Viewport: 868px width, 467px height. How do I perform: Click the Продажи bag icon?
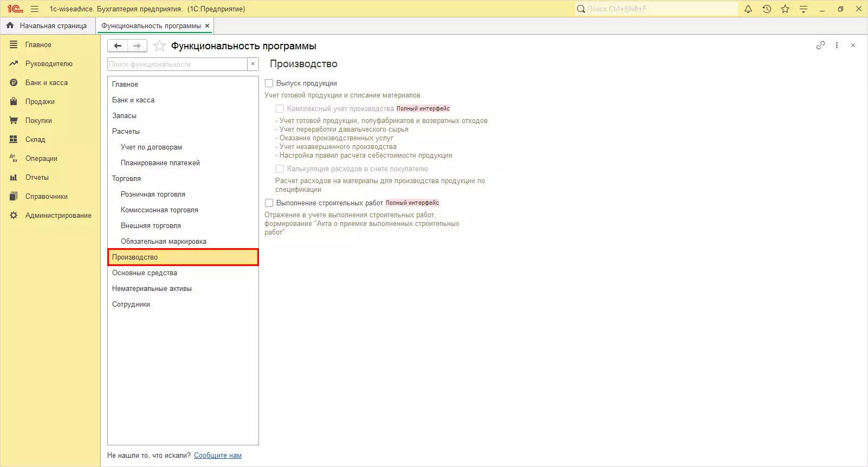pos(14,101)
